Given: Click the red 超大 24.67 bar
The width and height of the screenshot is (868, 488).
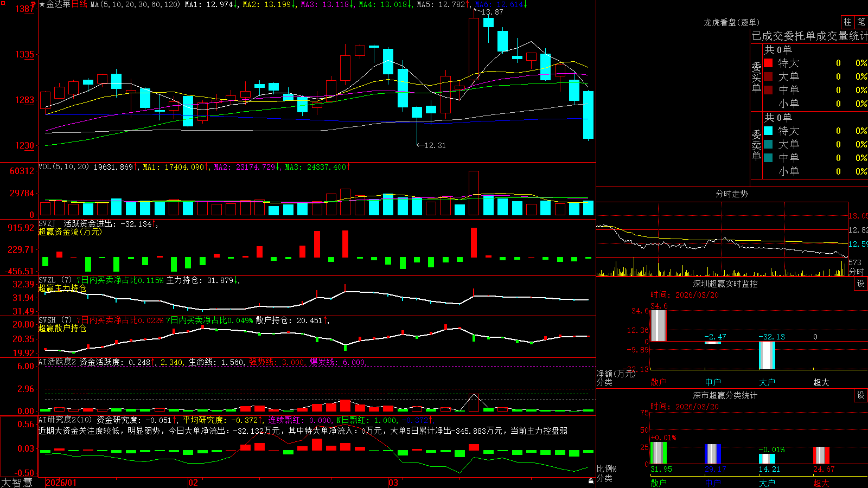Looking at the screenshot, I should (x=821, y=455).
